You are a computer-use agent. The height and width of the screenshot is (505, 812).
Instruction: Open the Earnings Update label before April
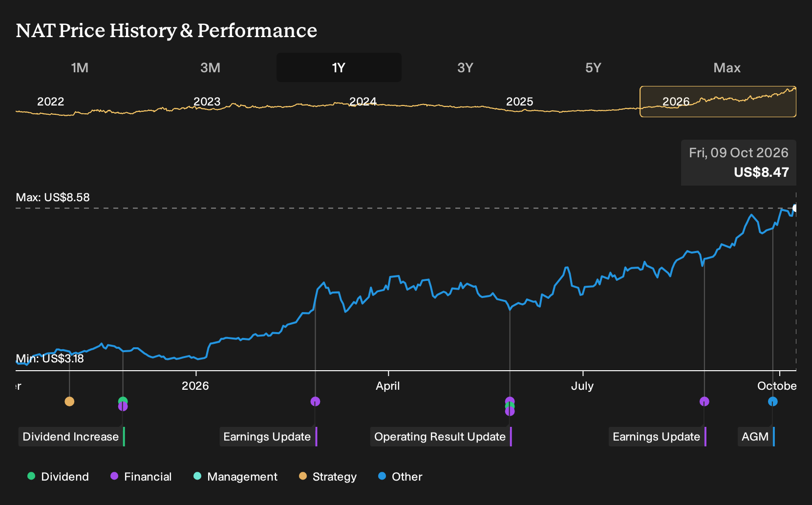[x=267, y=437]
